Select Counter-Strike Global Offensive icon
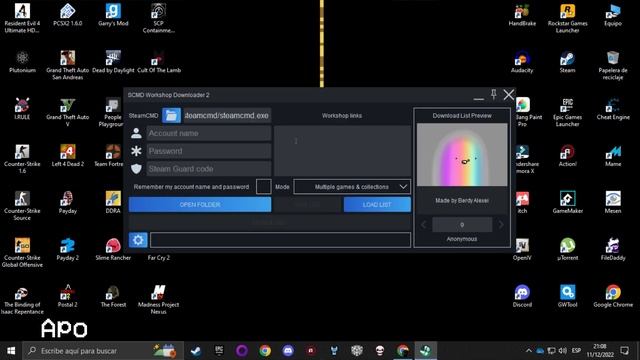 [22, 252]
